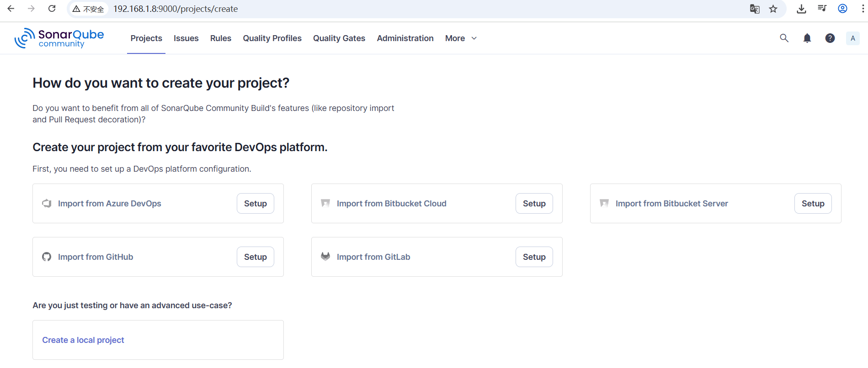Viewport: 868px width, 368px height.
Task: Reload the page in browser
Action: 52,9
